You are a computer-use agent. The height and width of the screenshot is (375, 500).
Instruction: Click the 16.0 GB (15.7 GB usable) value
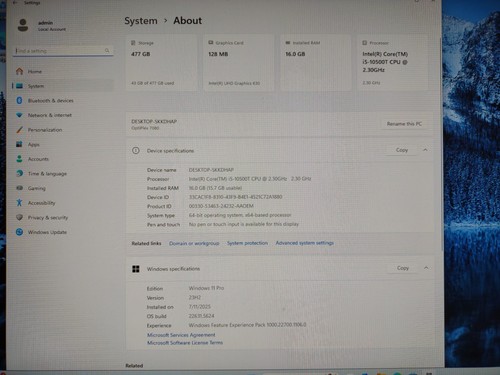pos(215,188)
